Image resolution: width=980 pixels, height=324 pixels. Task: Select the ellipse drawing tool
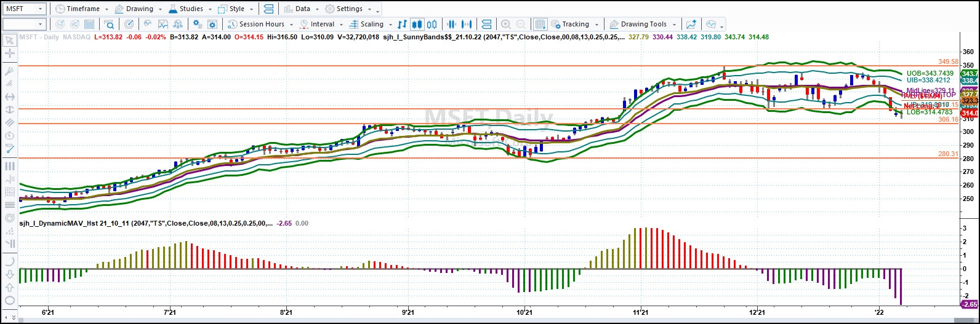(10, 299)
